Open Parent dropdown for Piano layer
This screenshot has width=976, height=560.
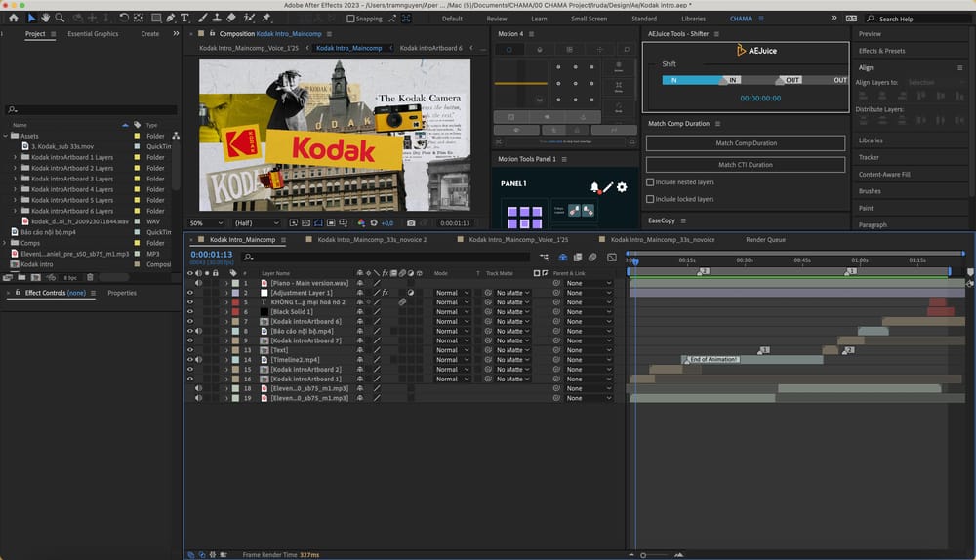tap(589, 283)
